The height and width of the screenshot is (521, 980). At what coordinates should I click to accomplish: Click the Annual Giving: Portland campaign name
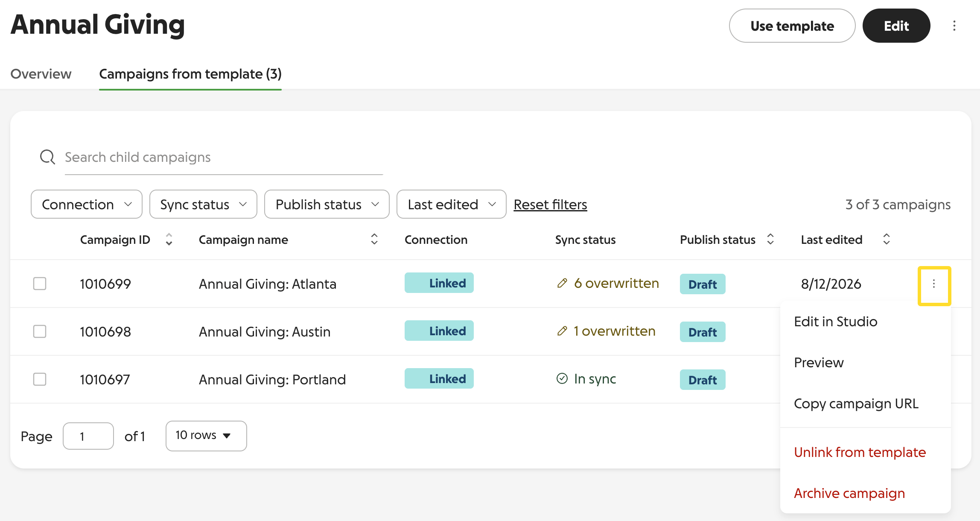click(272, 380)
